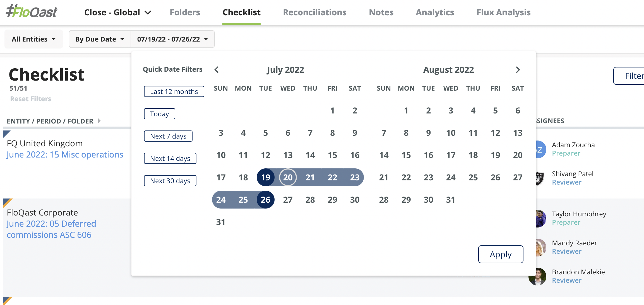Switch to Flux Analysis tab
Screen dimensions: 644x305
[504, 12]
